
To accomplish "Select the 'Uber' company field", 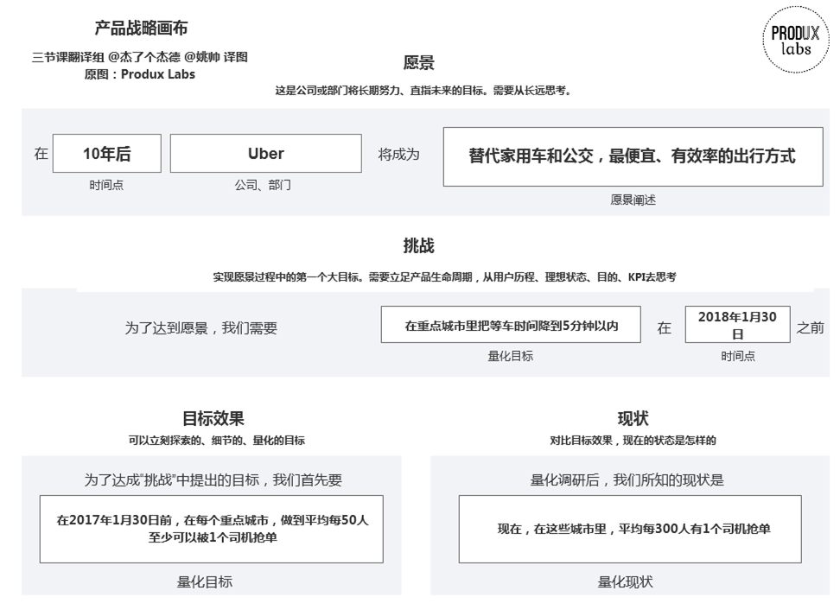I will [x=265, y=153].
